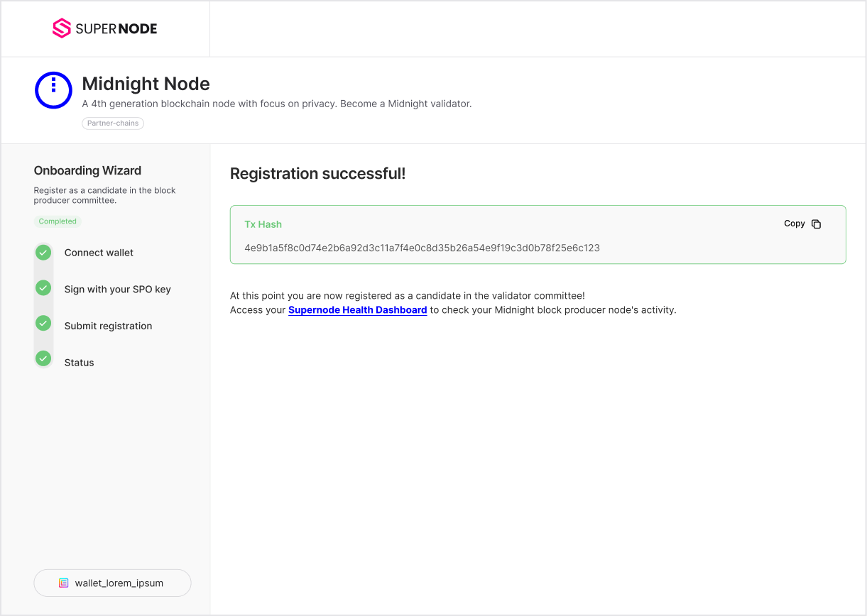Click the blue Midnight Node circular logo
The height and width of the screenshot is (616, 867).
[53, 90]
